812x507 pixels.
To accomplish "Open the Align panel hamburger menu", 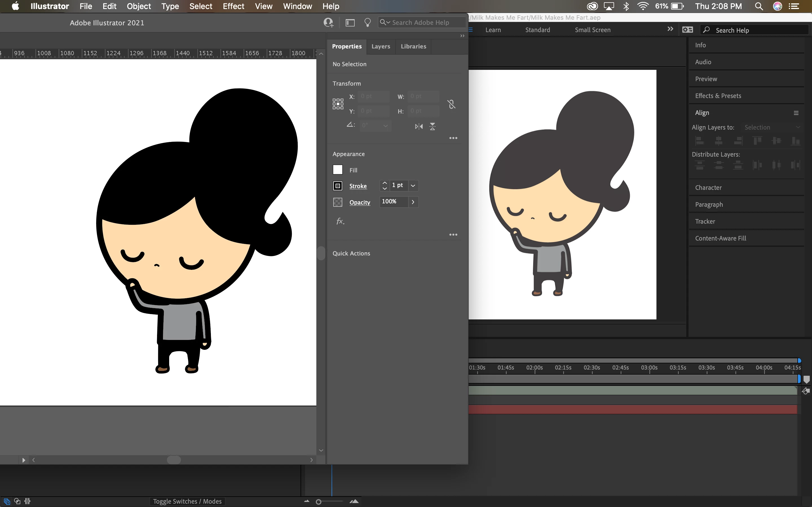I will (x=796, y=113).
